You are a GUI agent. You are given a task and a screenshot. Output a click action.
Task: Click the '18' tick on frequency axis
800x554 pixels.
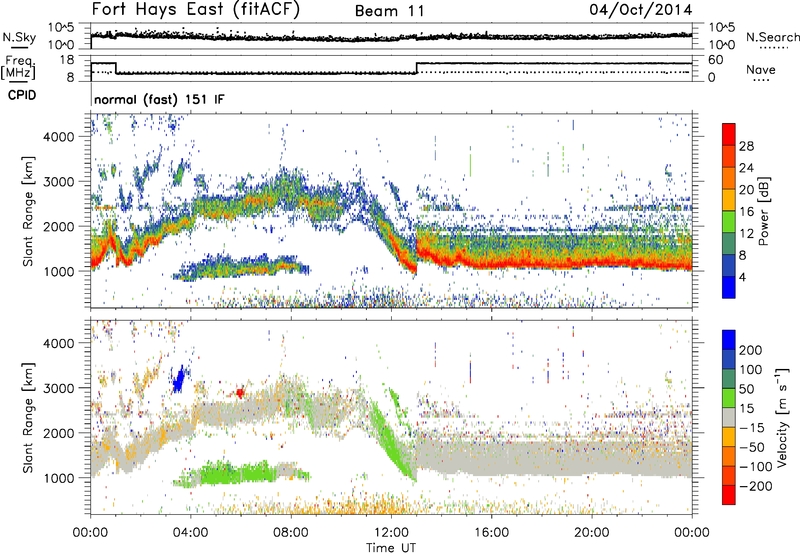tap(67, 60)
